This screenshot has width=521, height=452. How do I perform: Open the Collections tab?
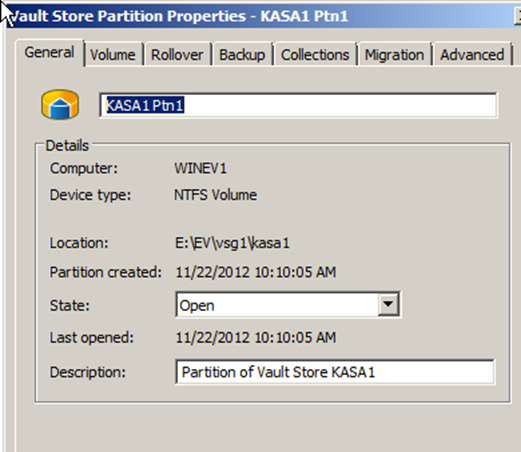(x=315, y=55)
